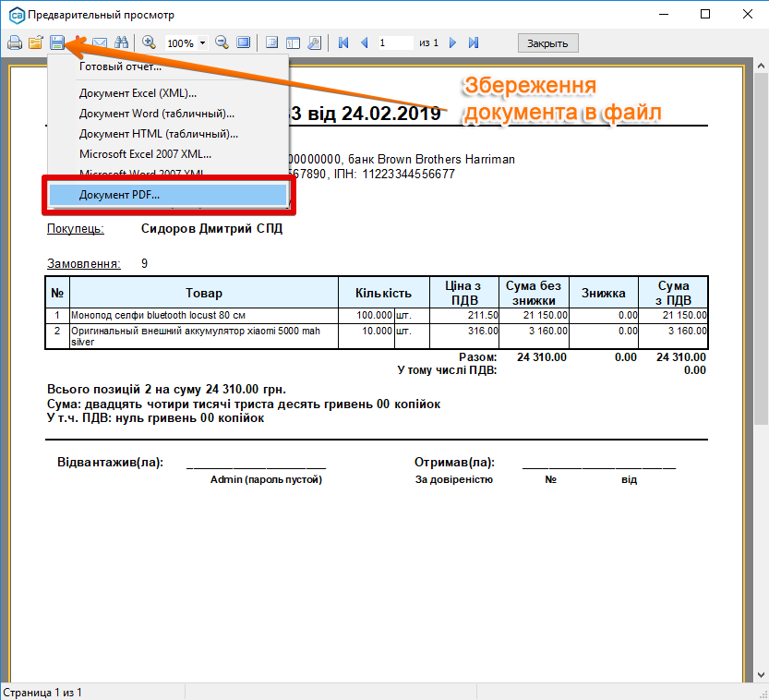This screenshot has height=700, width=769.
Task: Zoom in with the plus magnifier icon
Action: (149, 43)
